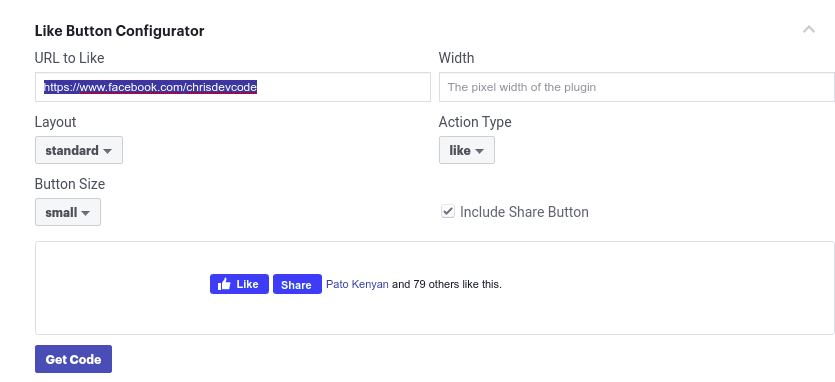Click the word Like on the preview Like button
The image size is (835, 382).
247,284
